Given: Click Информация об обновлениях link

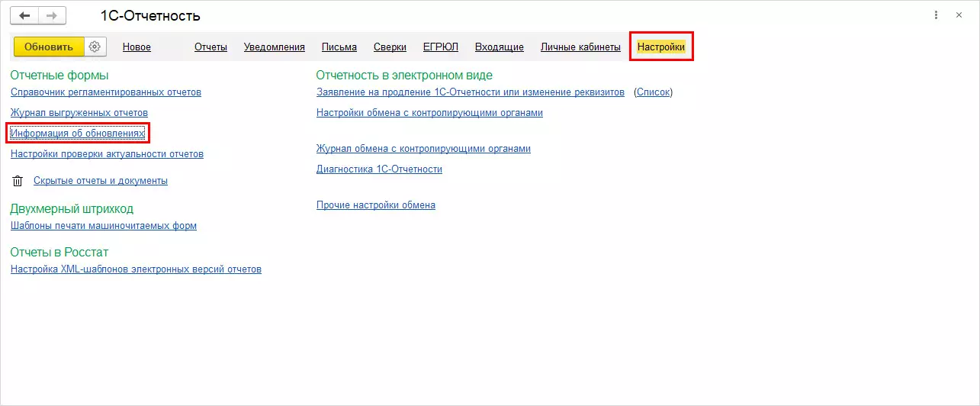Looking at the screenshot, I should (x=77, y=134).
